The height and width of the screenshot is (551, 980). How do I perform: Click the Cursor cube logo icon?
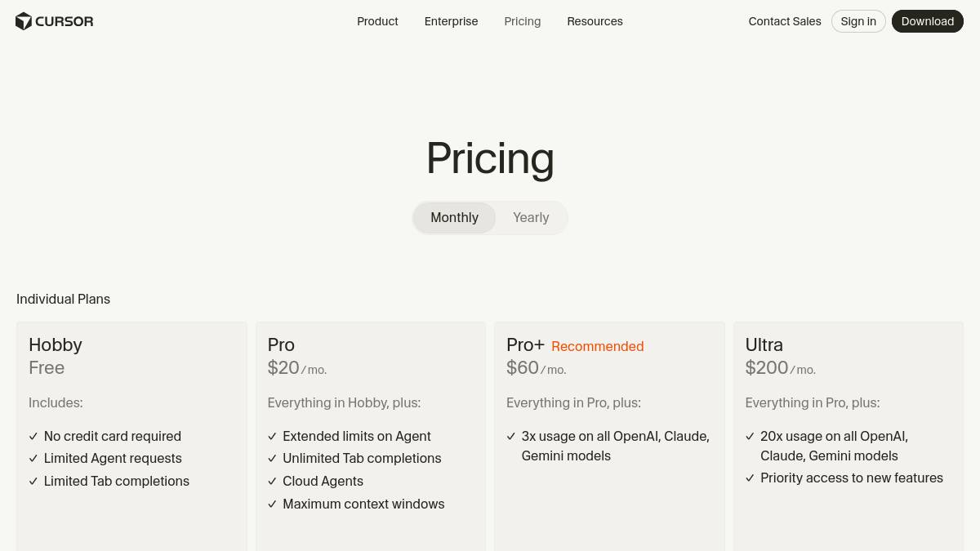pyautogui.click(x=24, y=21)
